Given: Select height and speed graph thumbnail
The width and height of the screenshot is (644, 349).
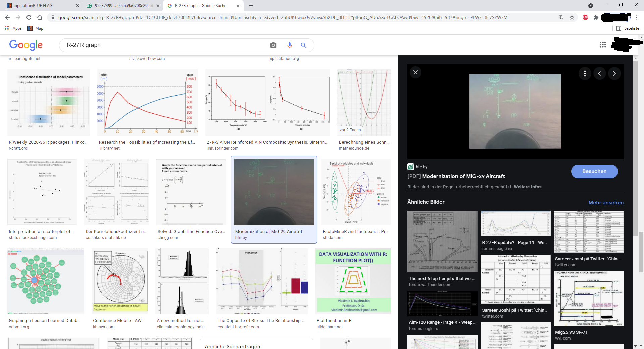Looking at the screenshot, I should 148,103.
